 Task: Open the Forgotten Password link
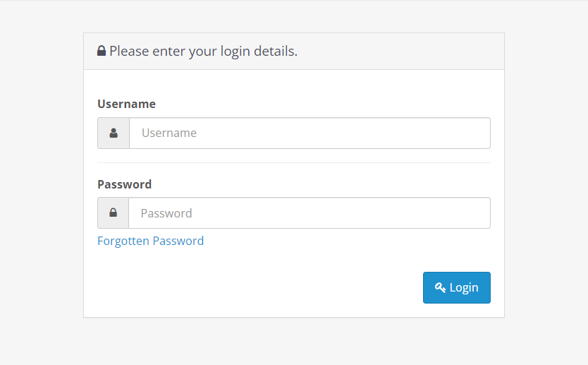[150, 241]
